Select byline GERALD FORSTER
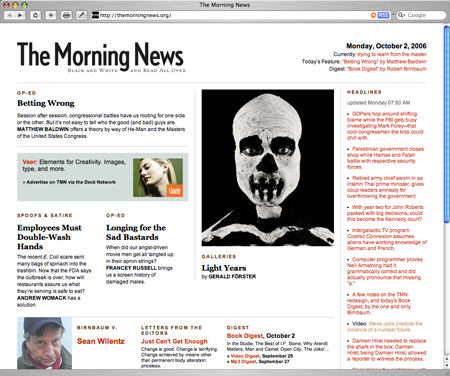 (x=232, y=277)
